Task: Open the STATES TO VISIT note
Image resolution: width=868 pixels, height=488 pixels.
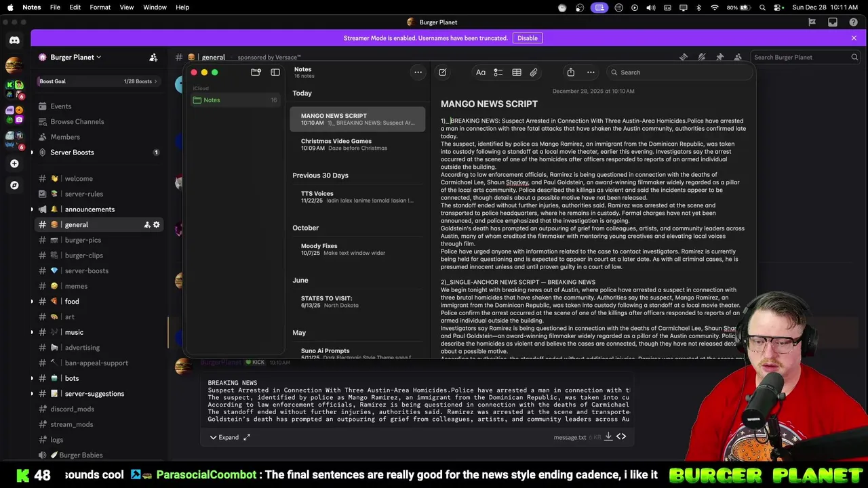Action: (357, 302)
